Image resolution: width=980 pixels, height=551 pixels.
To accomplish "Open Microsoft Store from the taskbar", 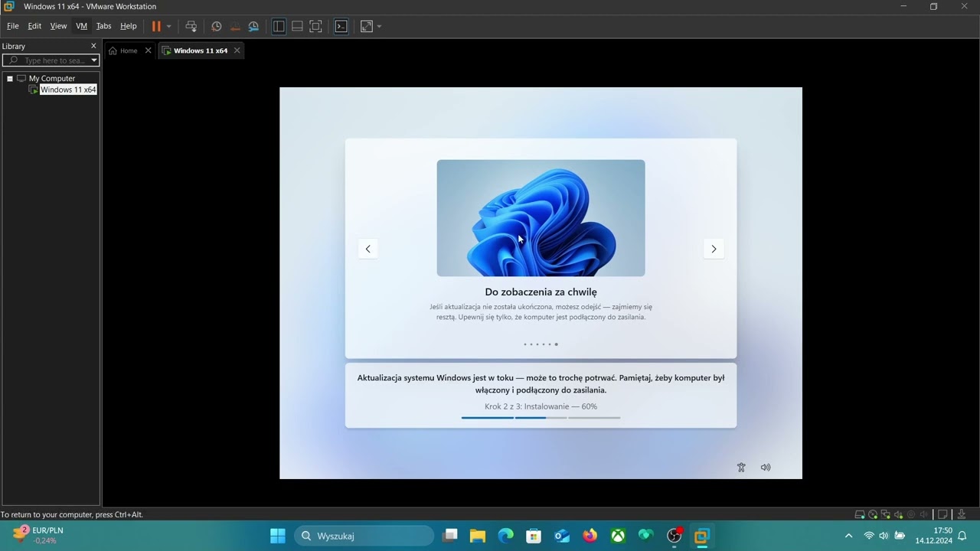I will 534,536.
